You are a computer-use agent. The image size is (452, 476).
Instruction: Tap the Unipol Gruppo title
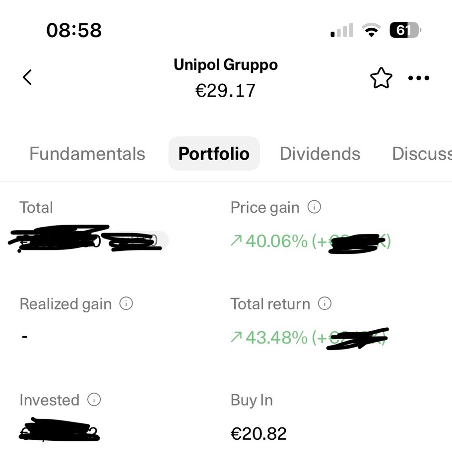tap(226, 65)
